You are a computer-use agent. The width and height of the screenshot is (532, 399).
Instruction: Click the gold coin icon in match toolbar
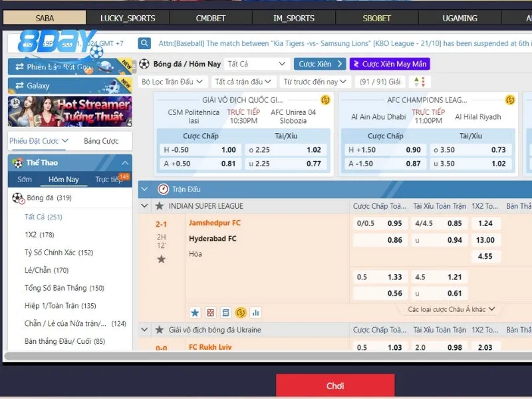click(241, 313)
